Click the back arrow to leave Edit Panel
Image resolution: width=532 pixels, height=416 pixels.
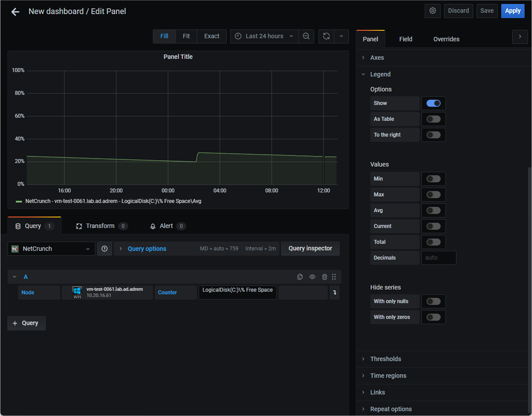[15, 12]
